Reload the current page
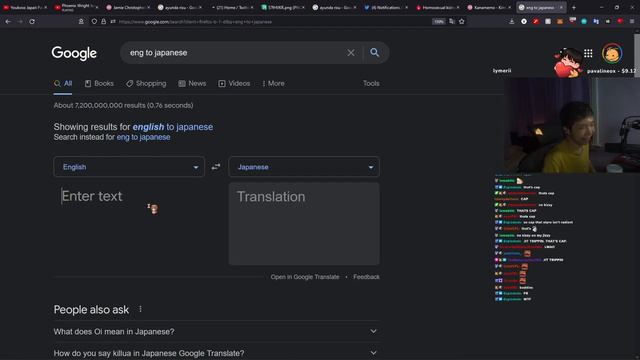 click(32, 22)
